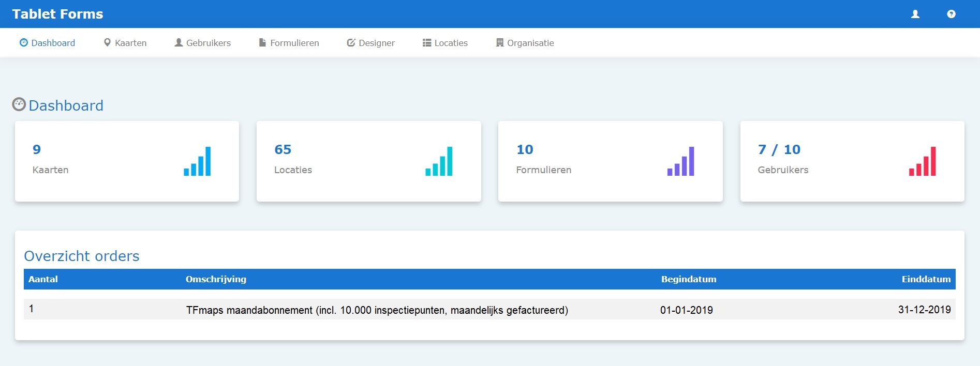Screen dimensions: 980x366
Task: Open the Dashboard menu tab
Action: [x=47, y=43]
